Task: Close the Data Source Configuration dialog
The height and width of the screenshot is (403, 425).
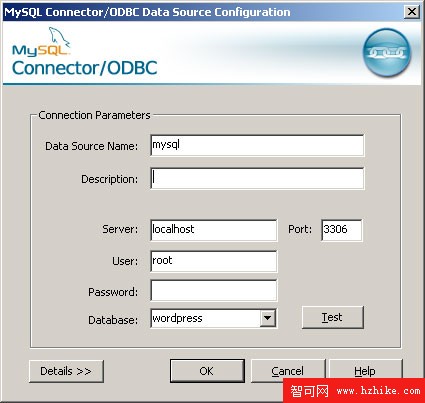Action: pyautogui.click(x=412, y=12)
